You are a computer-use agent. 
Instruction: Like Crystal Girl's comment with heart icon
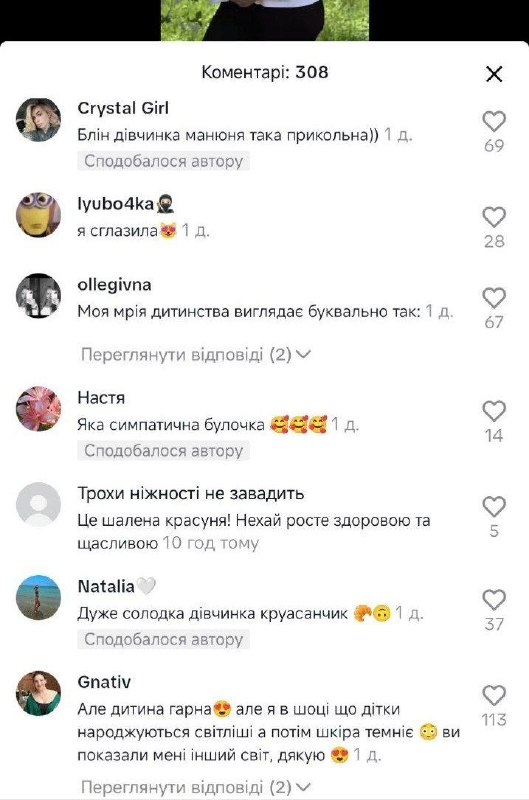coord(494,121)
